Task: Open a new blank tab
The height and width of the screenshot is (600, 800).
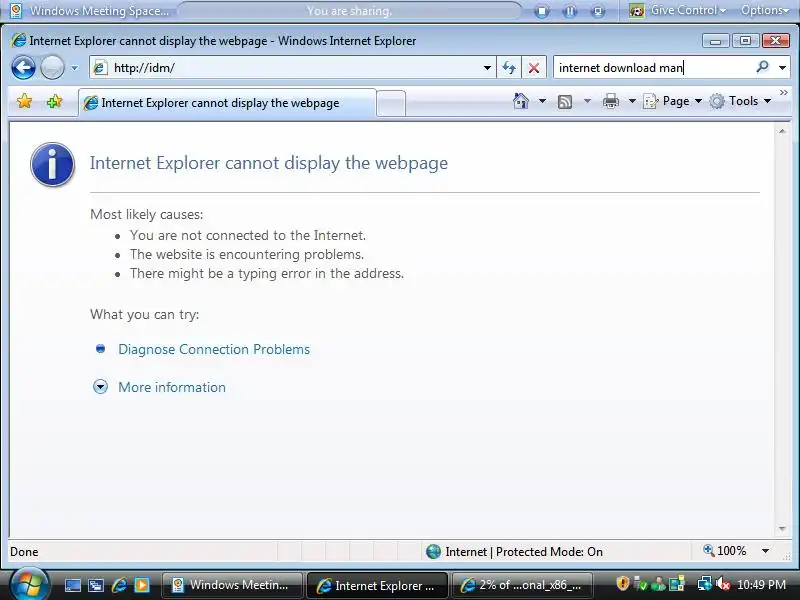Action: point(391,103)
